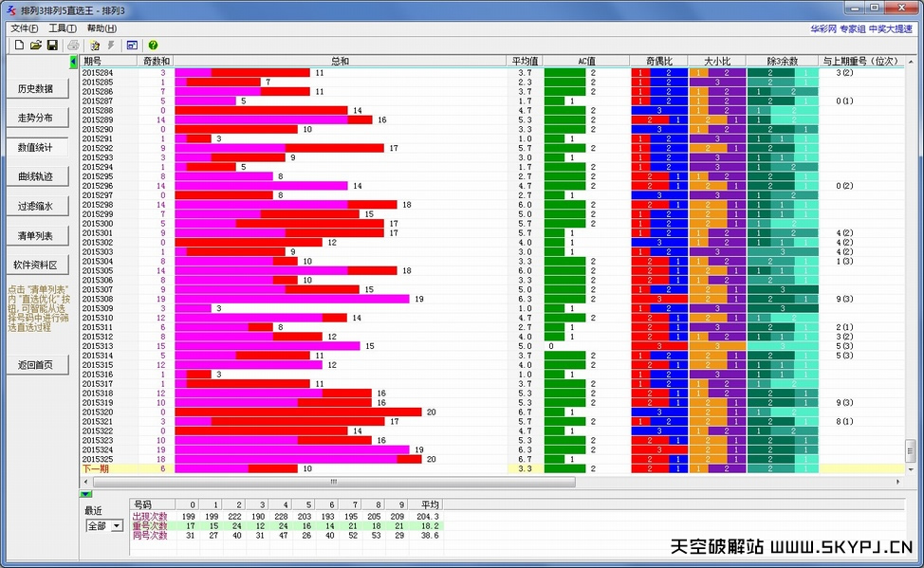Open the 工具(T) menu
Viewport: 924px width, 568px height.
(63, 28)
